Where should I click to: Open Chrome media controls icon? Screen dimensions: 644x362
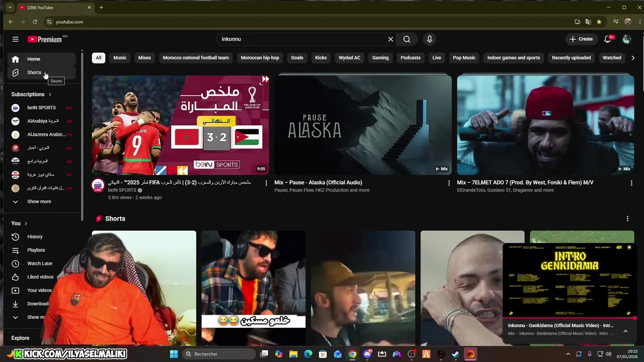click(616, 22)
